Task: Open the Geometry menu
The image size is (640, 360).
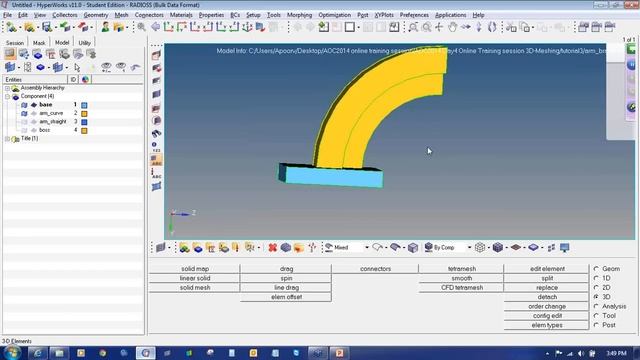Action: pos(96,15)
